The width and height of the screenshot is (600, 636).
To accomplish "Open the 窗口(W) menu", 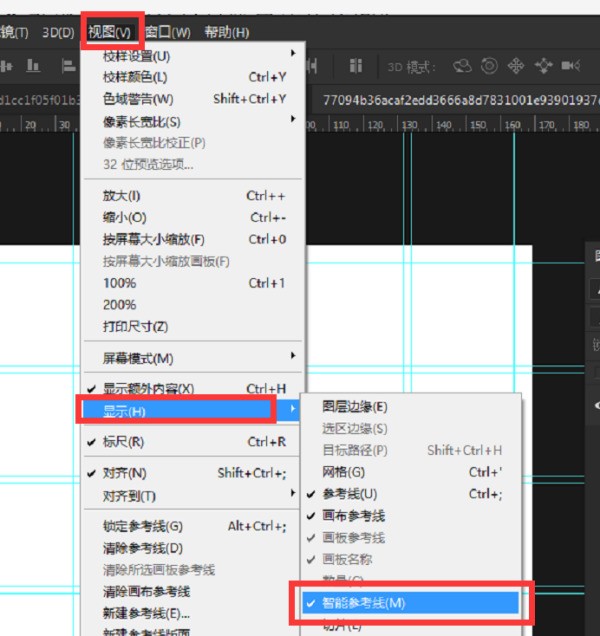I will click(168, 32).
